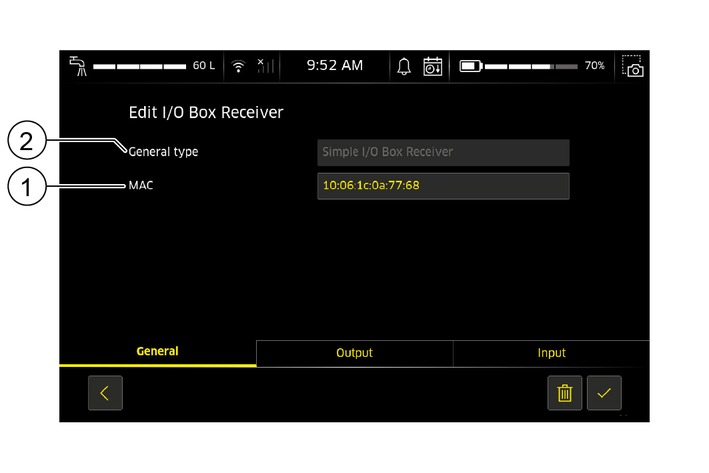The height and width of the screenshot is (473, 709).
Task: Confirm changes with the checkmark button
Action: coord(604,393)
